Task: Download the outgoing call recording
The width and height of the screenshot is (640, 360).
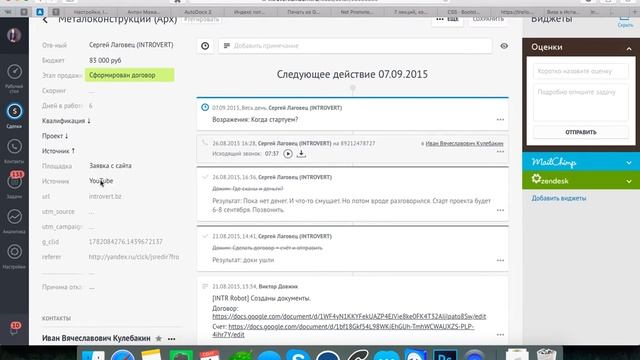Action: (x=301, y=154)
